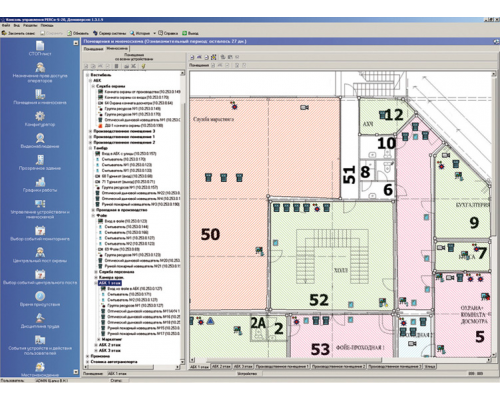Select the middle detector in room 50
Screen dimensions: 500x400
224,177
